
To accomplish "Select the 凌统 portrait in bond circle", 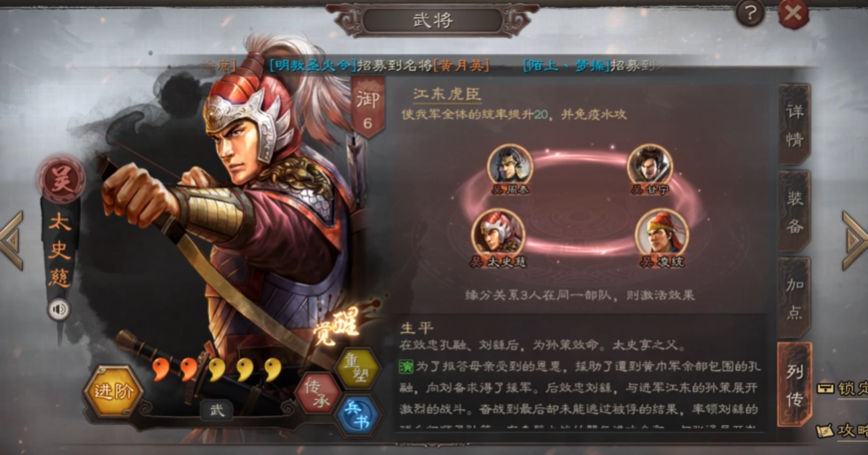I will 662,236.
